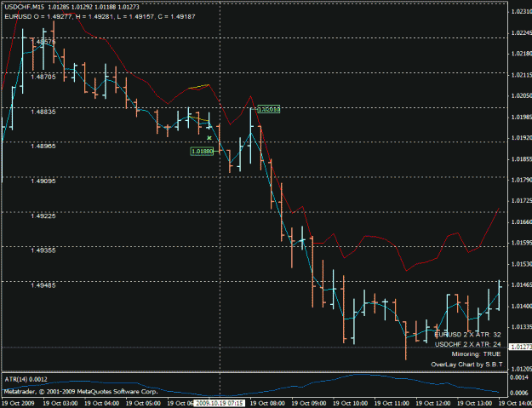532x408 pixels.
Task: Click the 1.01465 price on right axis
Action: click(522, 285)
